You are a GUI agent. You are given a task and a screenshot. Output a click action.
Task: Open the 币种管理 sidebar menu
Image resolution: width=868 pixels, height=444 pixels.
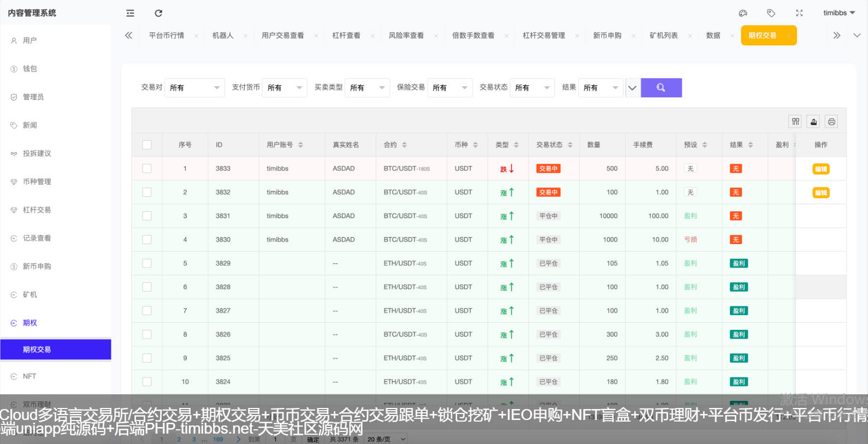click(x=37, y=182)
